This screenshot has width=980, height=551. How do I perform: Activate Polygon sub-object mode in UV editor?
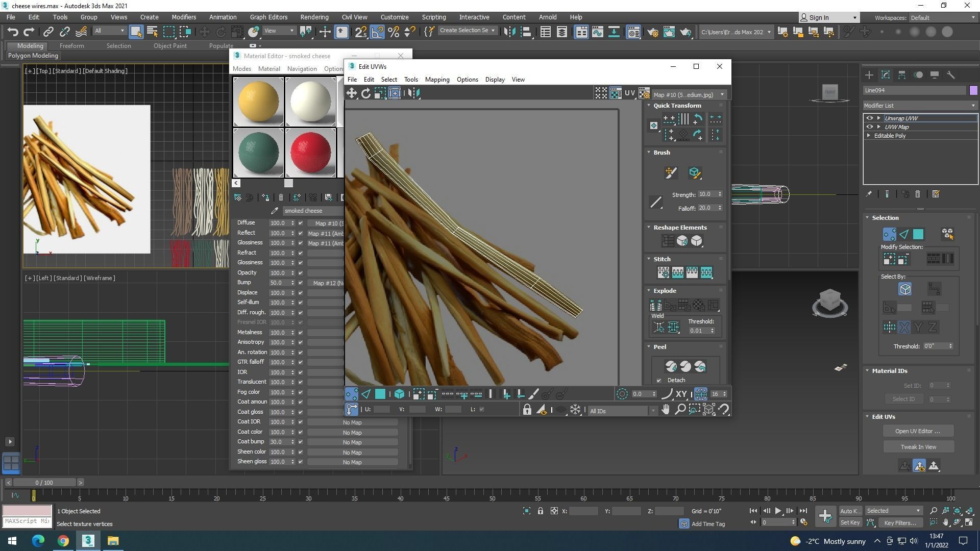coord(380,394)
